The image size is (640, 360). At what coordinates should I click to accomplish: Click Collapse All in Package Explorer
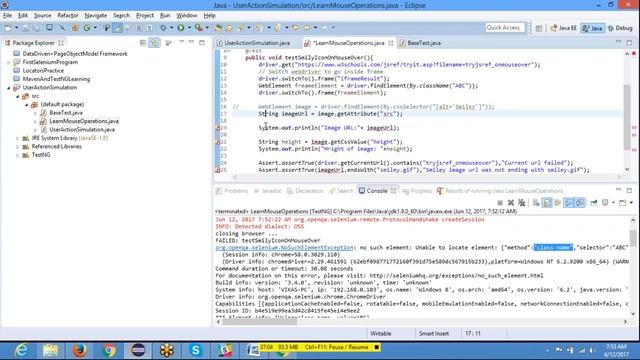(x=143, y=43)
